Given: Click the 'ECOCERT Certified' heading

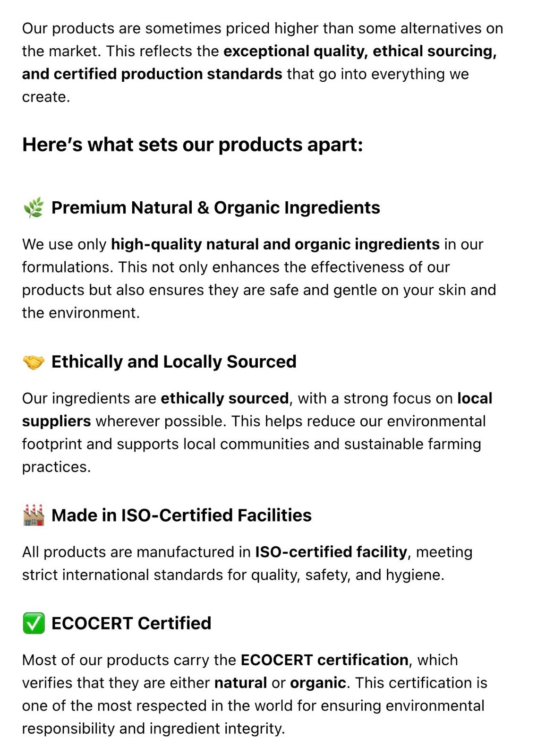Looking at the screenshot, I should point(131,623).
